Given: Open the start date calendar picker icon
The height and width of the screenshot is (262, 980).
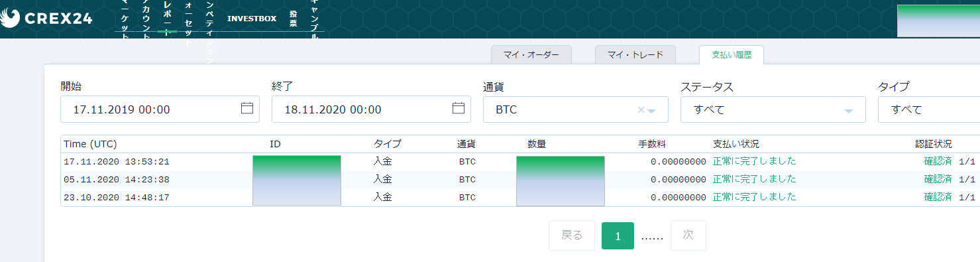Looking at the screenshot, I should tap(247, 109).
